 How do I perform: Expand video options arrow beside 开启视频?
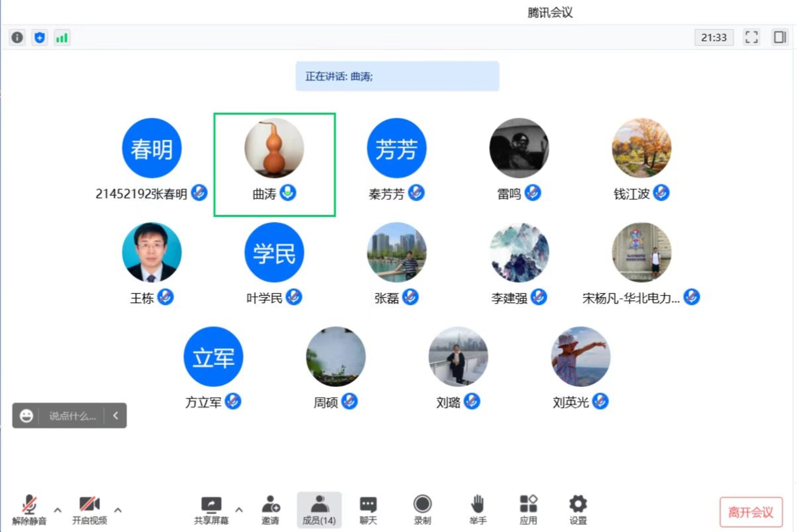point(118,510)
